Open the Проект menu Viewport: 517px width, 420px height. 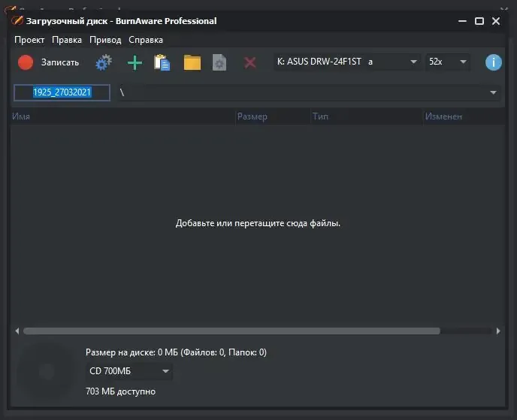tap(29, 40)
